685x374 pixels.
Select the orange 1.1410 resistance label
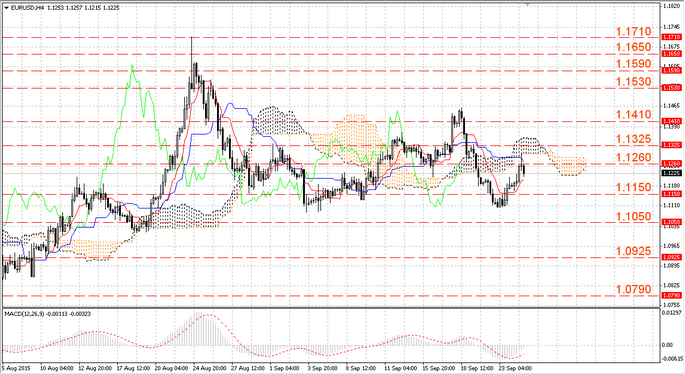point(633,114)
